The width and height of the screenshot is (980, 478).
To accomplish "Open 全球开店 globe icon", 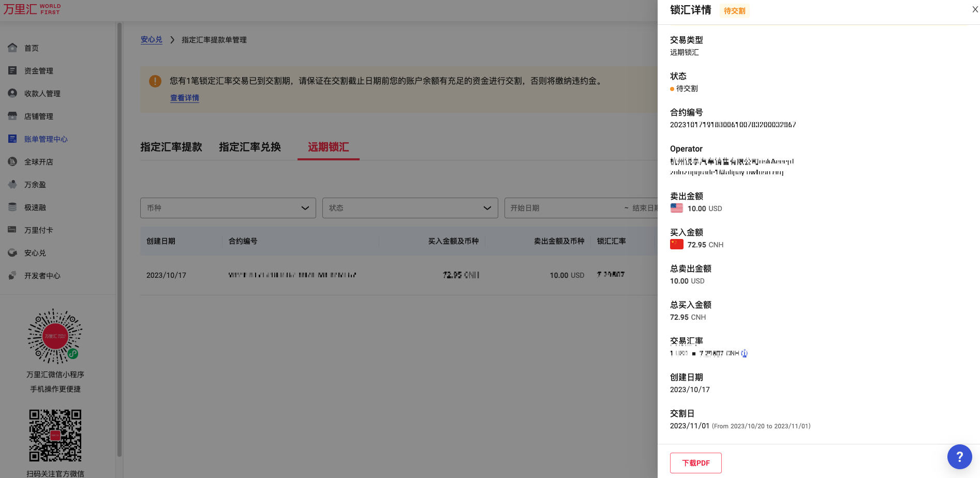I will point(12,161).
